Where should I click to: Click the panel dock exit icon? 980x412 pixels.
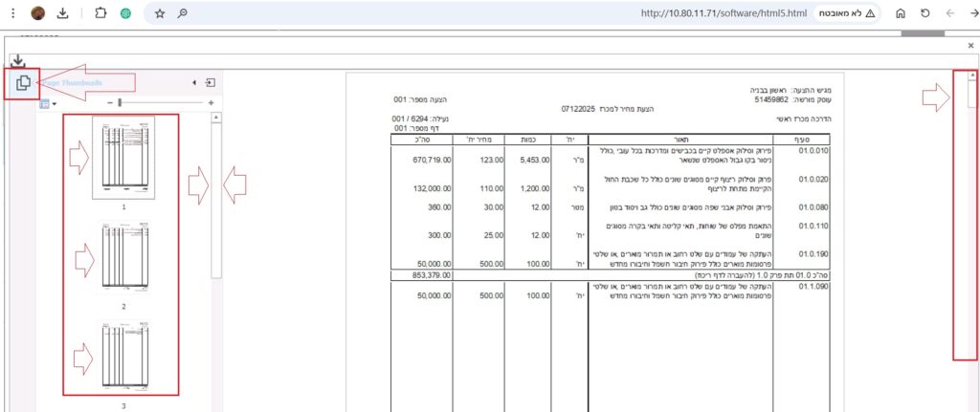pos(211,83)
